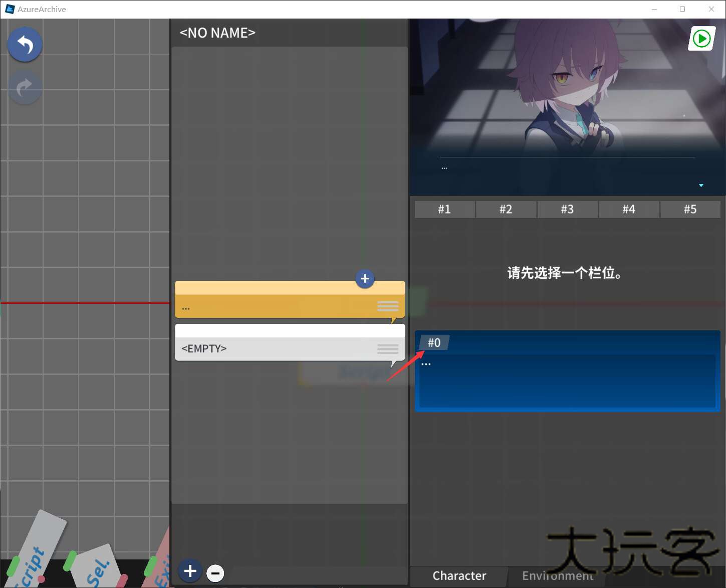The width and height of the screenshot is (726, 588).
Task: Open the #1 slot column
Action: (444, 209)
